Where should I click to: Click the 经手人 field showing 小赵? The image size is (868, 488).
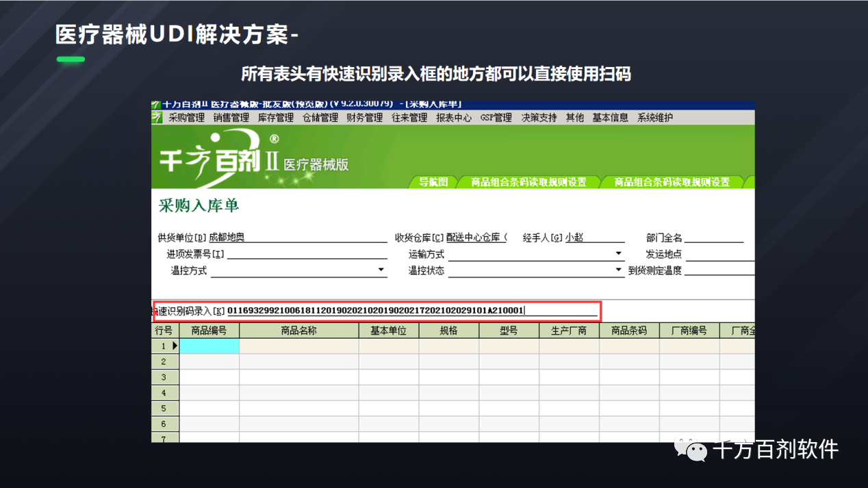tap(594, 237)
